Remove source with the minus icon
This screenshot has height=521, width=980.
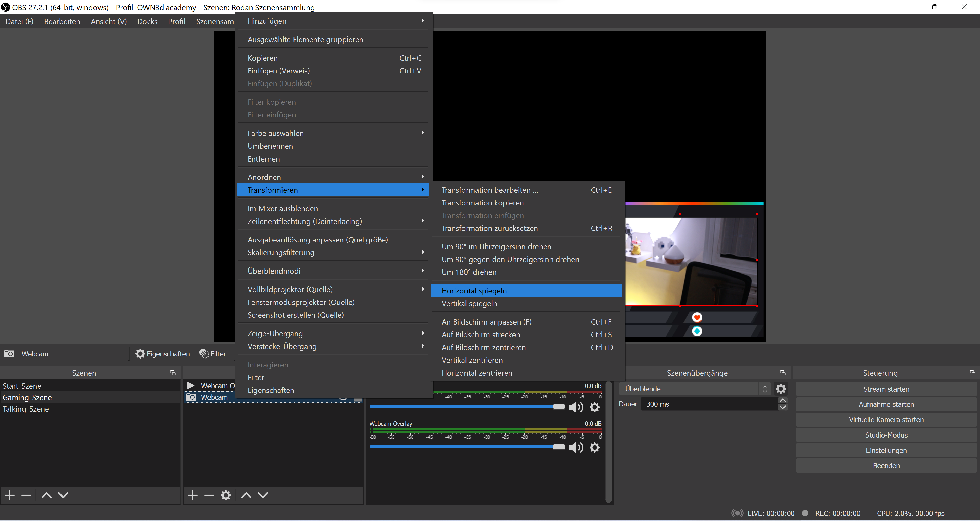click(209, 495)
